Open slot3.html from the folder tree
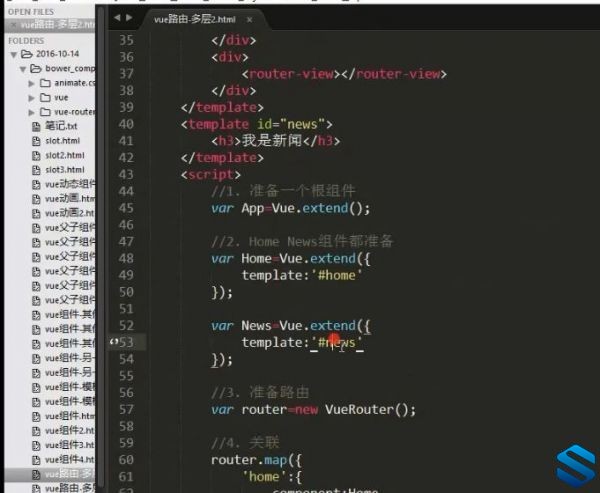600x493 pixels. 65,170
